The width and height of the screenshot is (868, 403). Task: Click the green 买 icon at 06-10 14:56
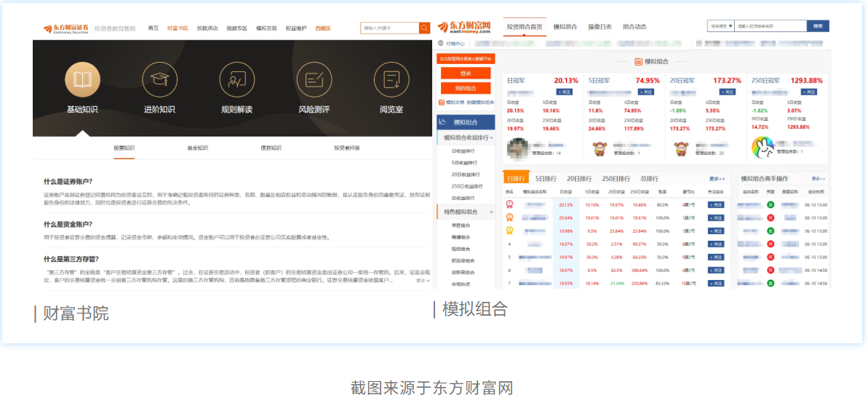770,284
